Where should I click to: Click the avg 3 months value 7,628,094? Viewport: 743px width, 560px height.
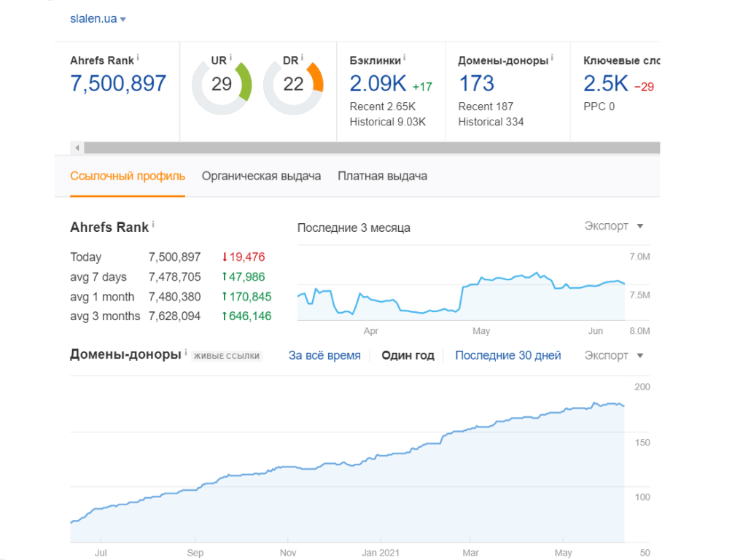(x=174, y=316)
